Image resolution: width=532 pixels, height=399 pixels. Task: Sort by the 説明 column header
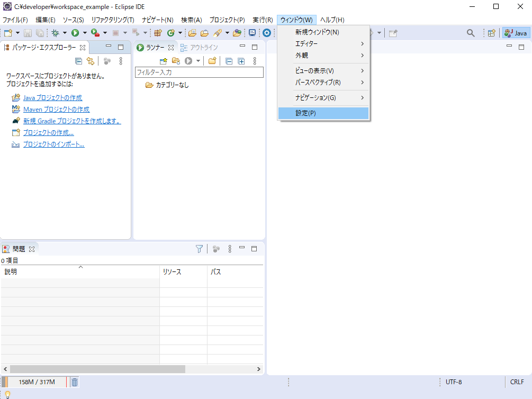80,272
